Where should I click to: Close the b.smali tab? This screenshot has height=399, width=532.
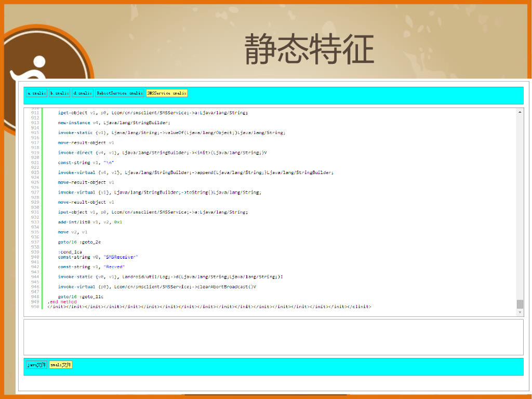pos(68,93)
